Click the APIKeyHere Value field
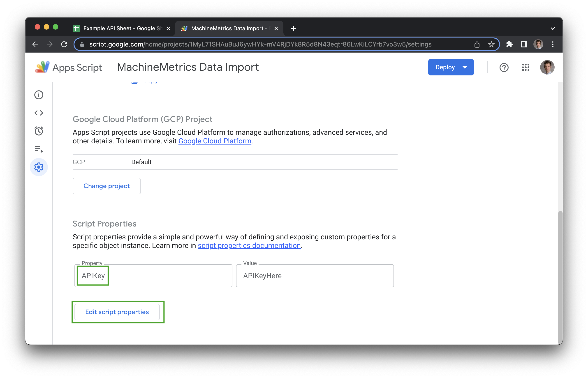 (315, 276)
